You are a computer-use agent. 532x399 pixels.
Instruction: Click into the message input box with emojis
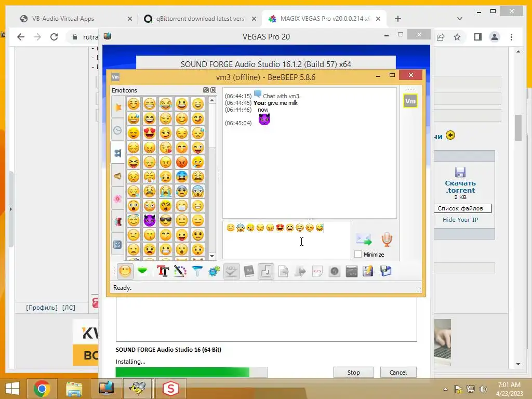click(287, 240)
